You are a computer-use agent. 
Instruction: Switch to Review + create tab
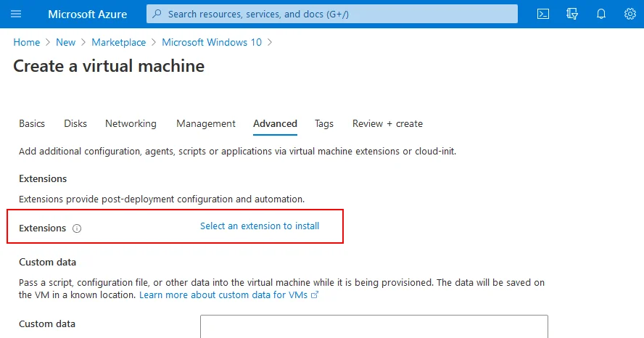[387, 123]
